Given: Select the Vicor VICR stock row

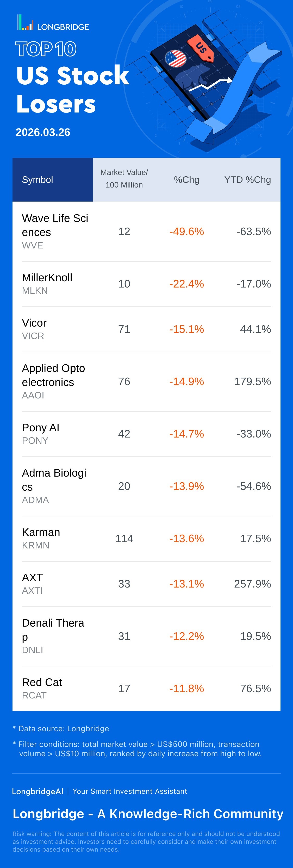Looking at the screenshot, I should 34,329.
